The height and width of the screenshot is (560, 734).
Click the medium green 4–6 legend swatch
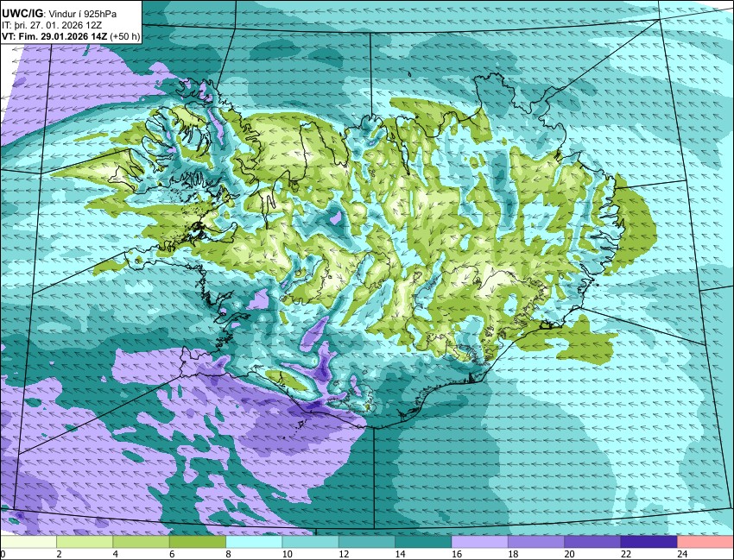(141, 542)
